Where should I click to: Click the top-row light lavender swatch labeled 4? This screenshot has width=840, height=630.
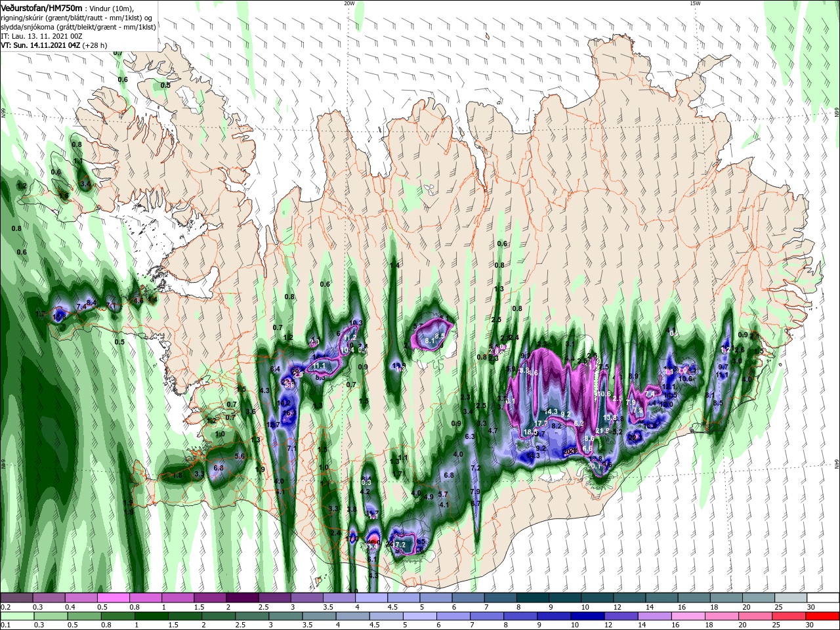(x=371, y=598)
